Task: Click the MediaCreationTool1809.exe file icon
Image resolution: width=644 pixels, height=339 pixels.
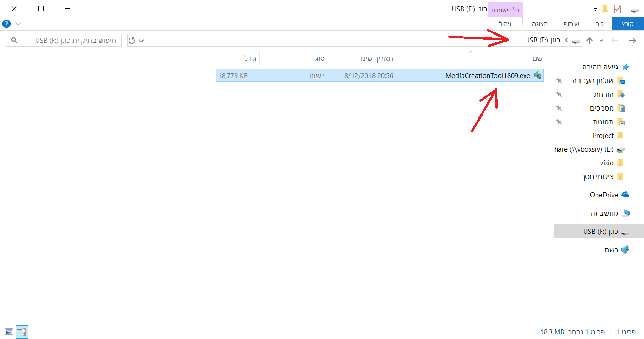Action: click(x=537, y=75)
